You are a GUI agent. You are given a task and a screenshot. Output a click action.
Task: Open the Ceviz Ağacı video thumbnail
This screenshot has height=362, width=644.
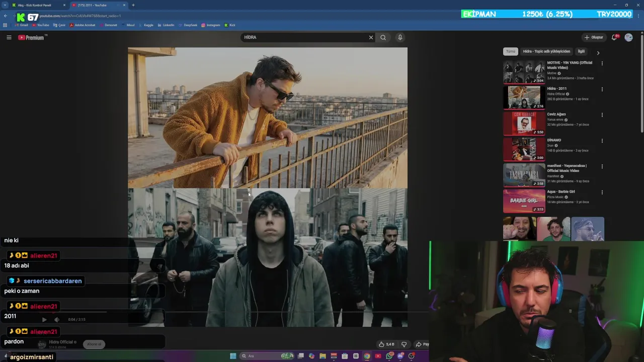click(524, 124)
